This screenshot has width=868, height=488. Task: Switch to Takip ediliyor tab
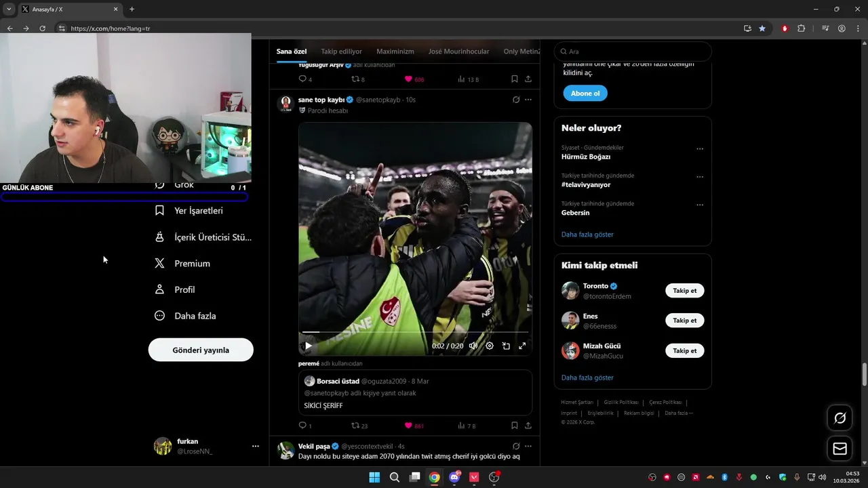coord(342,52)
